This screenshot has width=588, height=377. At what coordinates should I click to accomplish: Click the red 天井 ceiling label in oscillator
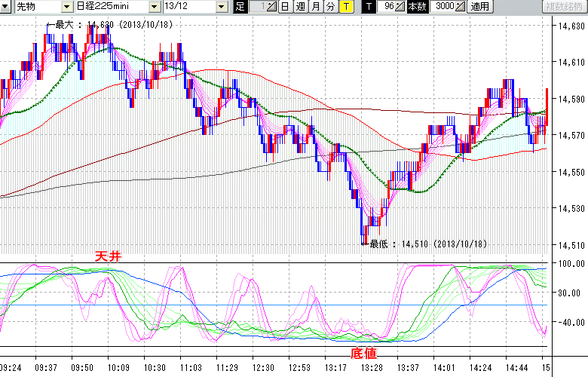(x=106, y=256)
